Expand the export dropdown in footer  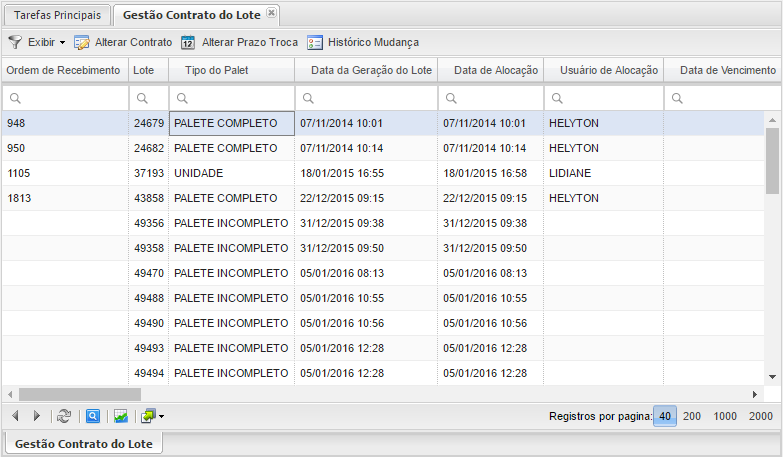pos(151,416)
